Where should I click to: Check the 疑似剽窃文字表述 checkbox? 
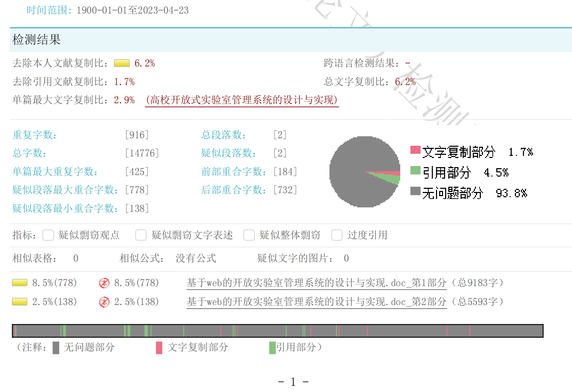click(x=141, y=235)
